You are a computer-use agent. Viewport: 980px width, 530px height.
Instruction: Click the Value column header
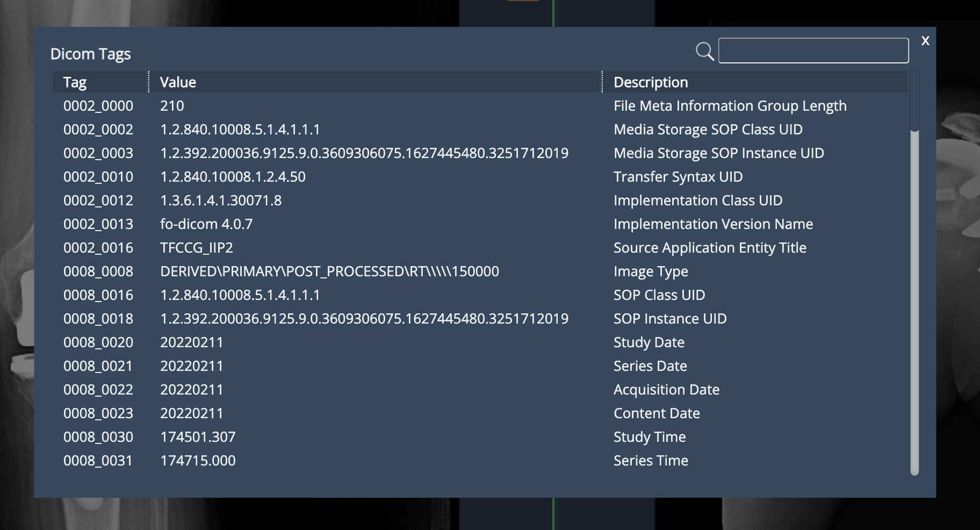tap(178, 82)
